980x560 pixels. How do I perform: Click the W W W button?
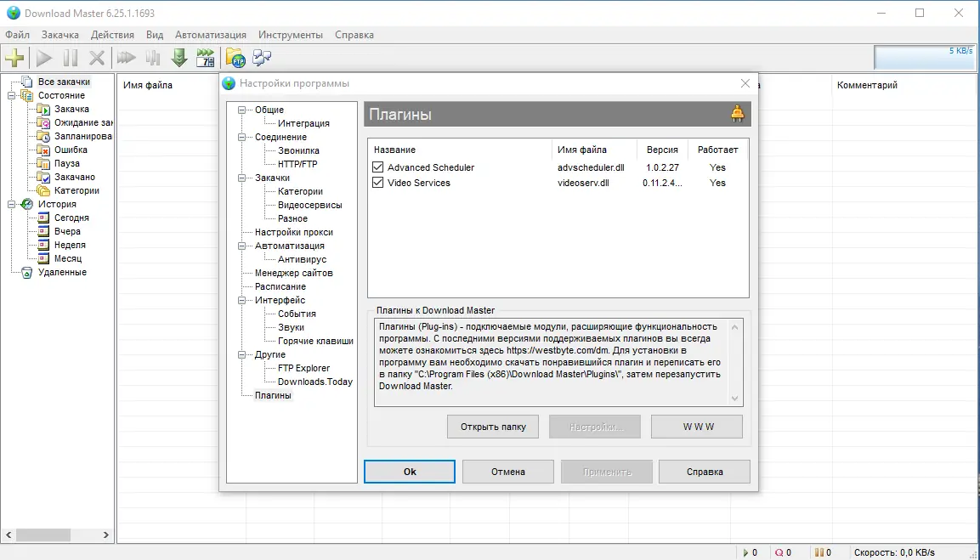point(697,427)
